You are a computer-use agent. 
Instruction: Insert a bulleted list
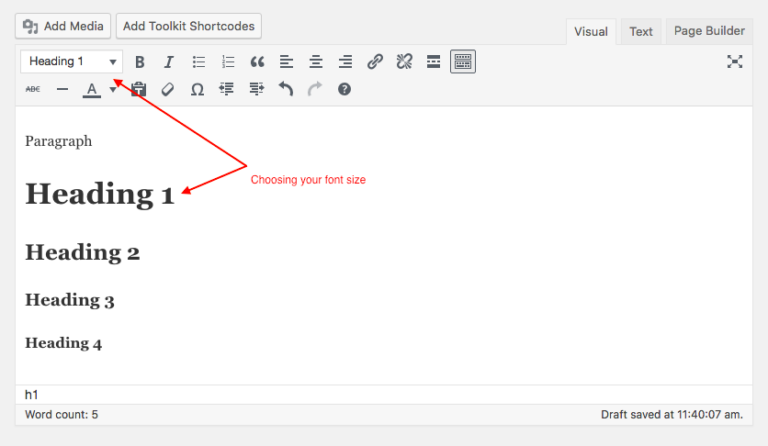[x=199, y=62]
